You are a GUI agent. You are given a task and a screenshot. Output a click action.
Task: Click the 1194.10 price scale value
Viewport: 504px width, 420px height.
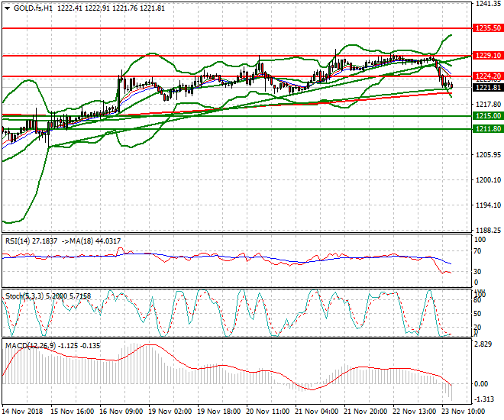click(x=488, y=205)
